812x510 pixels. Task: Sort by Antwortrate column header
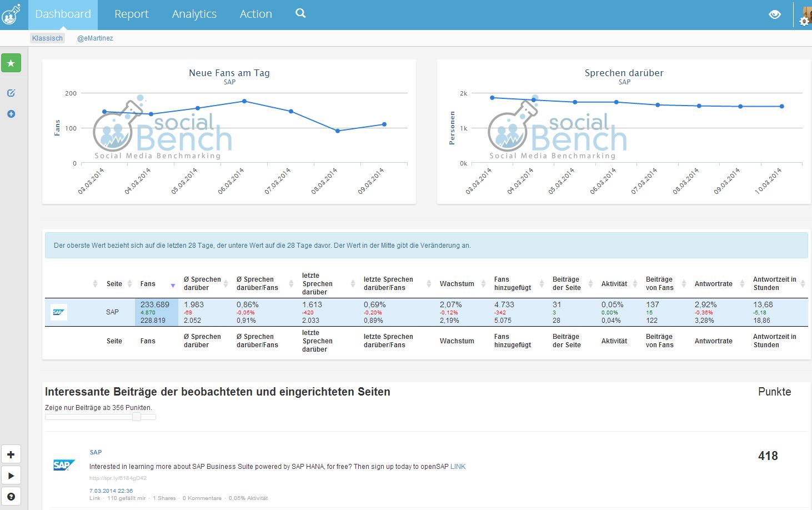click(714, 284)
